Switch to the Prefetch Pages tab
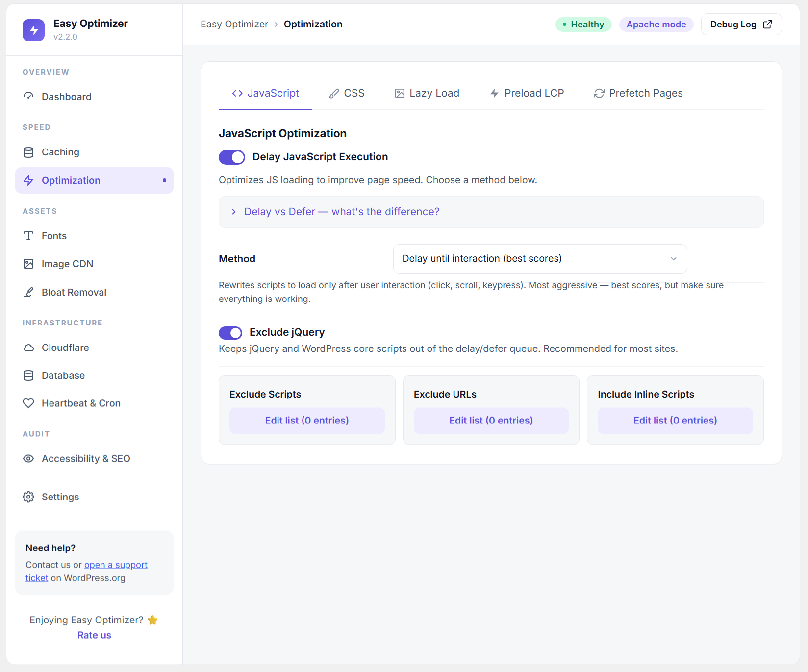The image size is (808, 672). coord(638,93)
